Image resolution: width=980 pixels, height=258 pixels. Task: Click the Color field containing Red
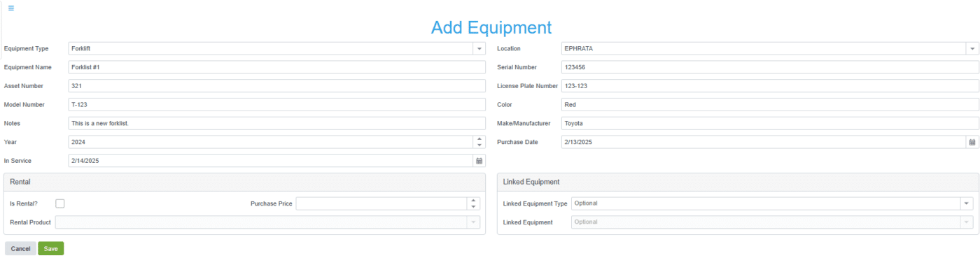(769, 104)
